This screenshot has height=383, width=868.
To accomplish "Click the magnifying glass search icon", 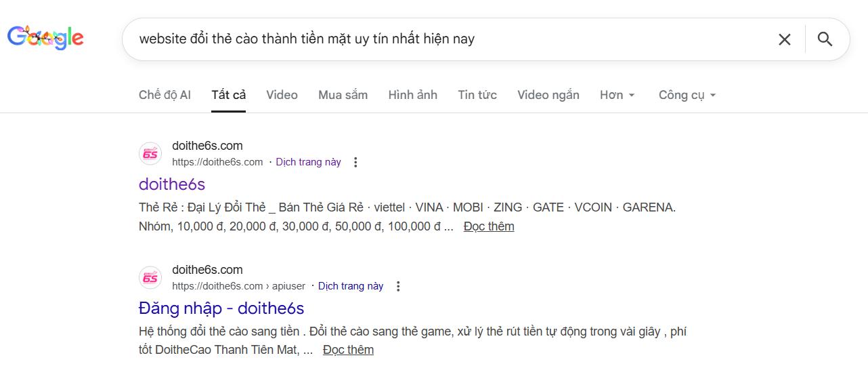I will coord(825,39).
